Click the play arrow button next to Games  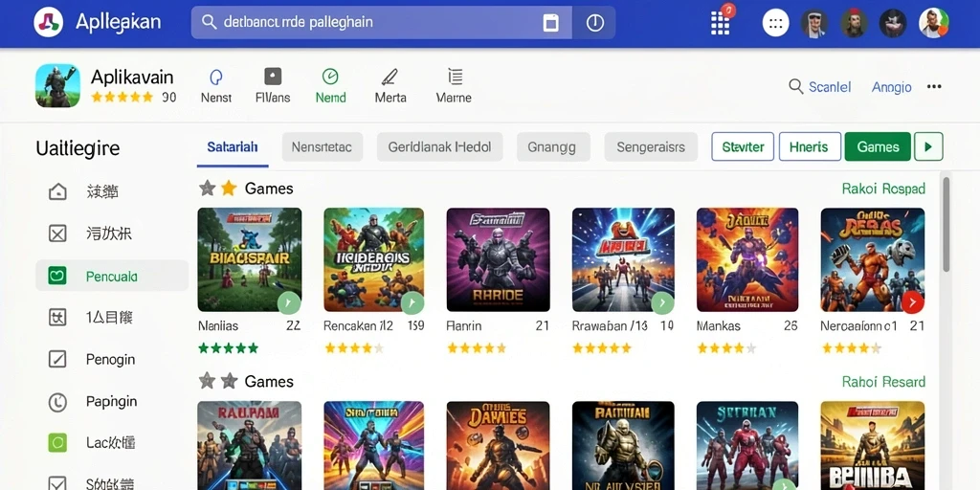[928, 146]
